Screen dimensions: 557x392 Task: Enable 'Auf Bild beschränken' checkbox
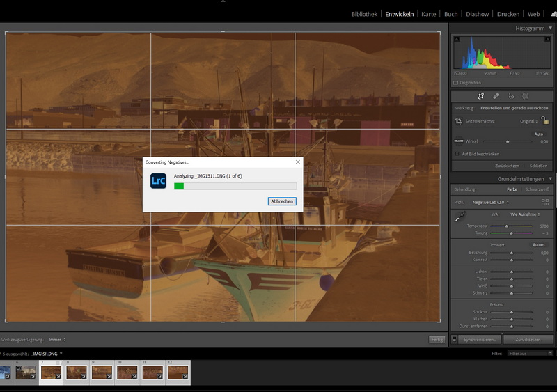pos(457,154)
